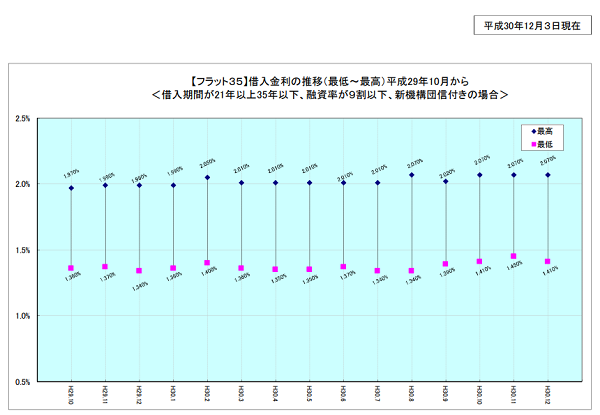Select the pink square marker for H30.12

tap(548, 262)
